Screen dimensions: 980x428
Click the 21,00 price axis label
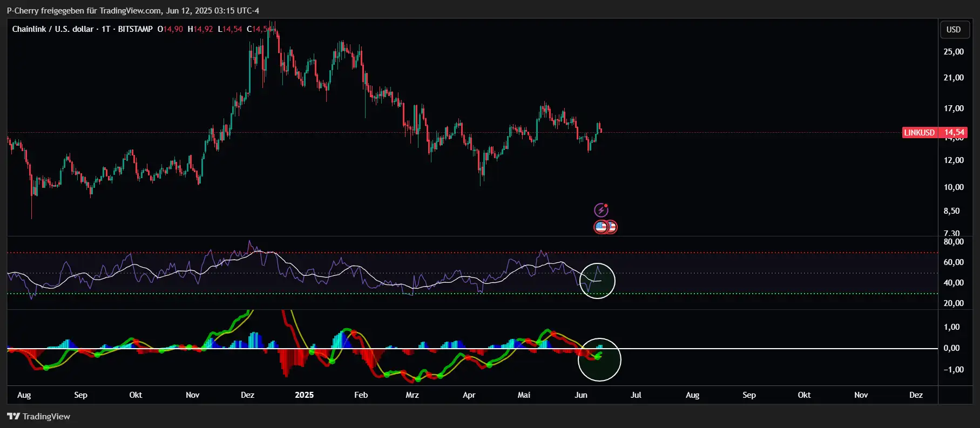(954, 78)
